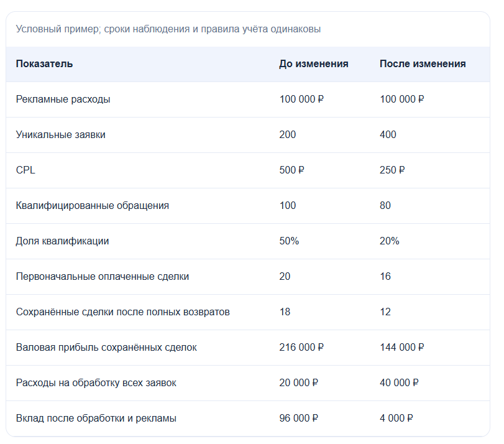The image size is (504, 444).
Task: Click the 'Доля квалификации' row label
Action: coord(62,241)
